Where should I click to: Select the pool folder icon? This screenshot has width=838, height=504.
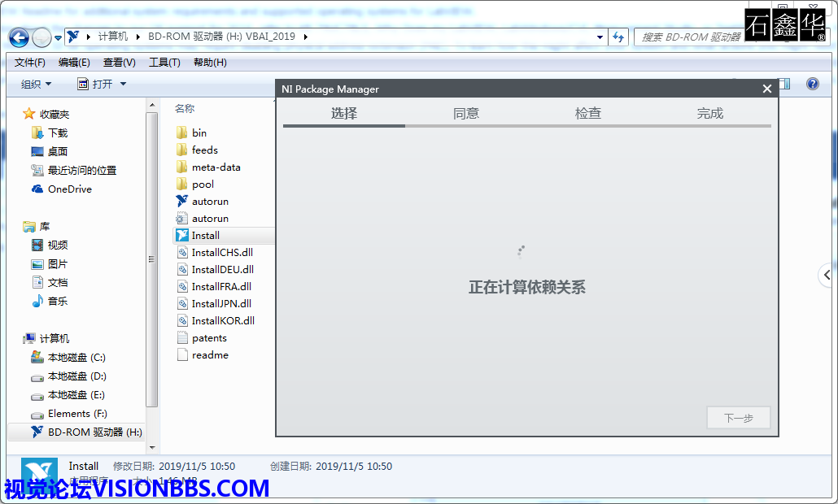tap(181, 184)
